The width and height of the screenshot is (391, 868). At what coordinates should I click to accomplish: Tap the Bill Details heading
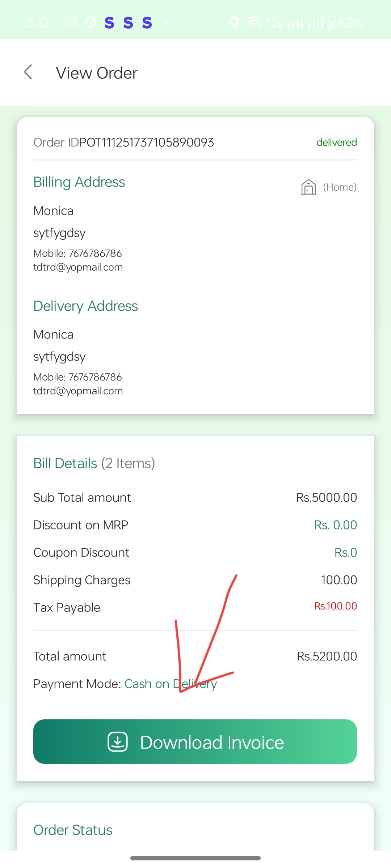click(65, 463)
